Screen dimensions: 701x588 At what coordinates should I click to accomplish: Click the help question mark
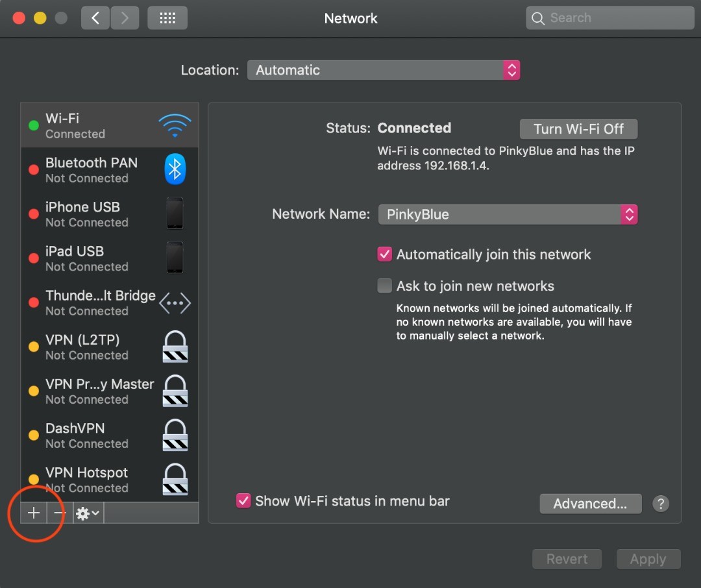click(661, 503)
